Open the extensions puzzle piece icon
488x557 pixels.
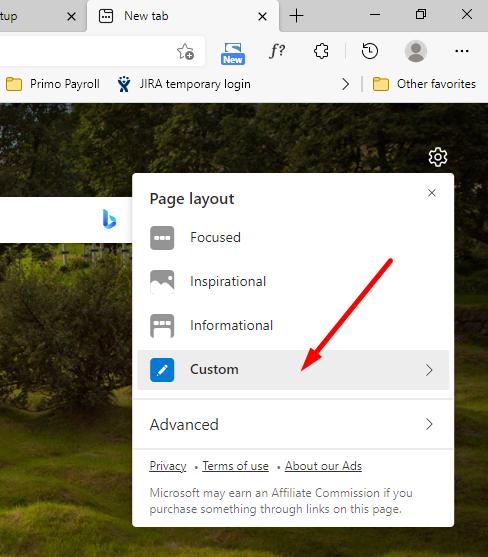click(321, 51)
